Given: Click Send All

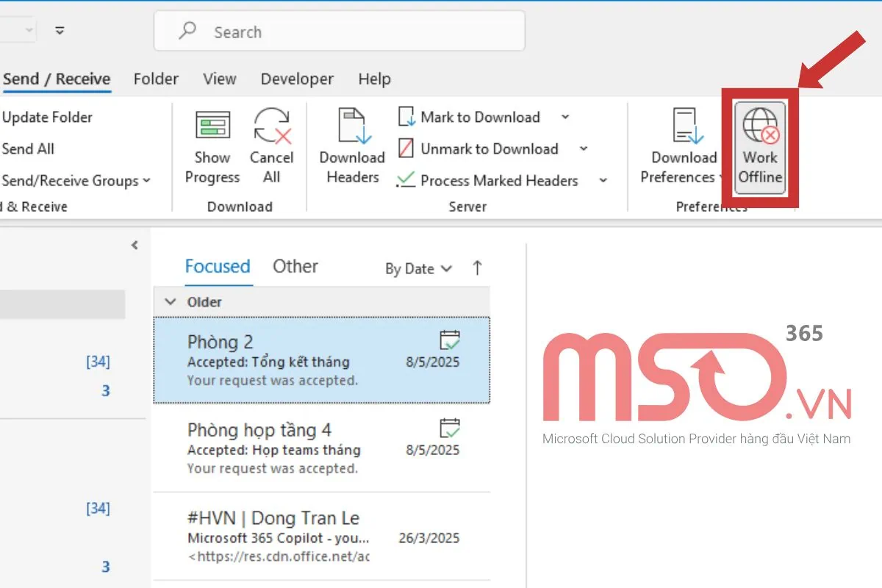Looking at the screenshot, I should [x=28, y=148].
